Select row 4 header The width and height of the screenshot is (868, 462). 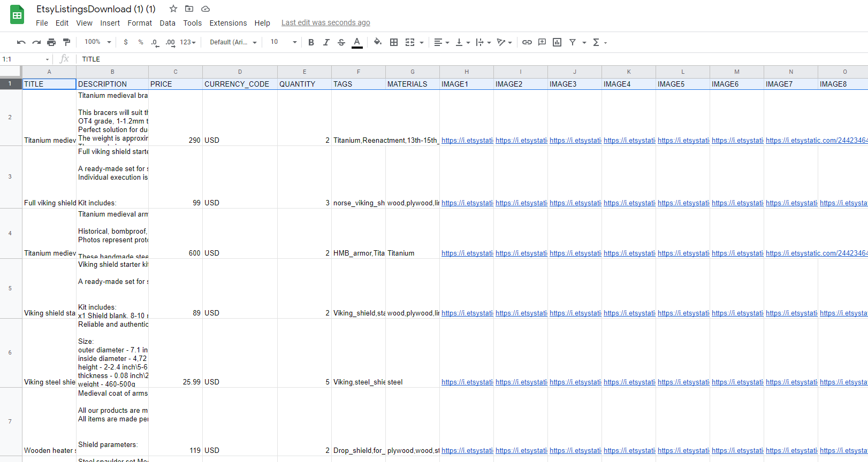(x=10, y=234)
